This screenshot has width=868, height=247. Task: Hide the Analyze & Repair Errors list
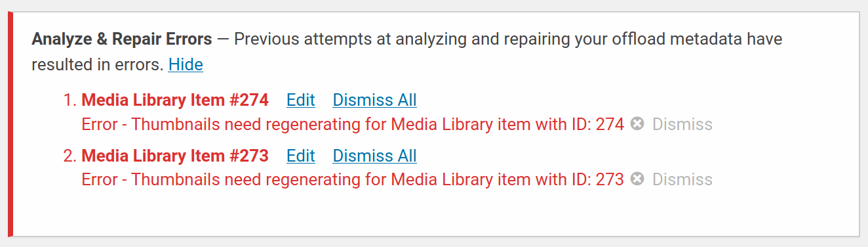tap(186, 64)
